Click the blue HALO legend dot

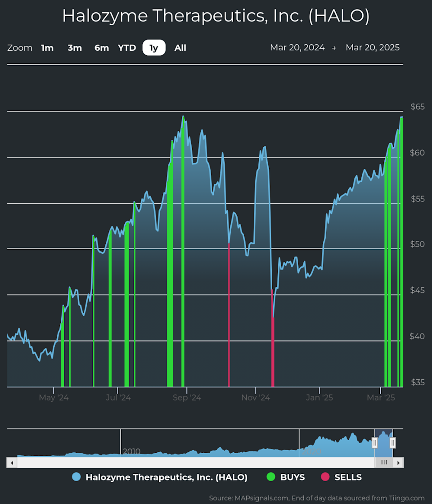pos(76,477)
